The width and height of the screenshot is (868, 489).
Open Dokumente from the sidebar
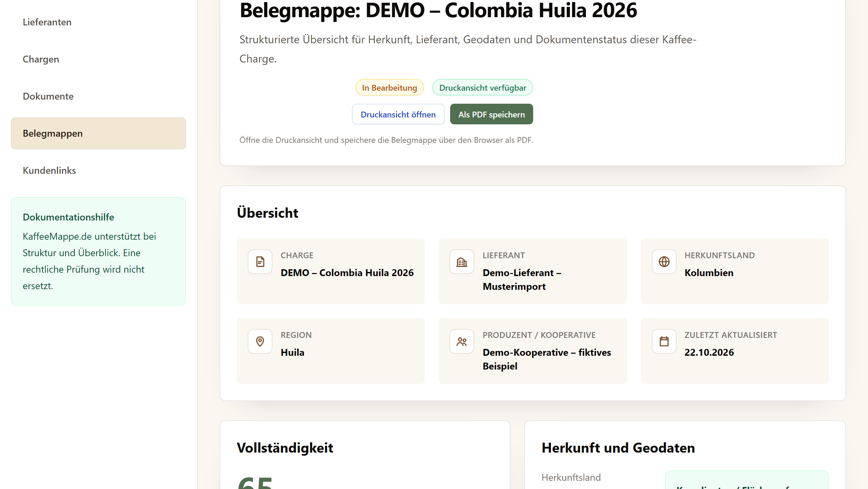[98, 96]
